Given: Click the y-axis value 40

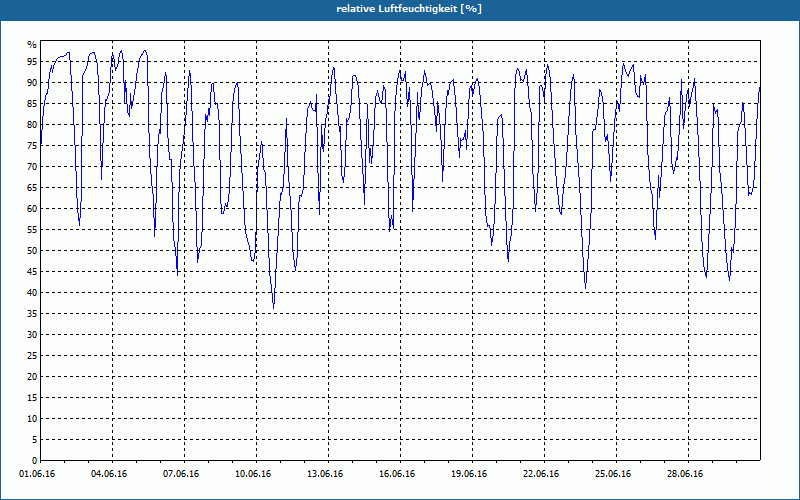Looking at the screenshot, I should click(x=32, y=292).
